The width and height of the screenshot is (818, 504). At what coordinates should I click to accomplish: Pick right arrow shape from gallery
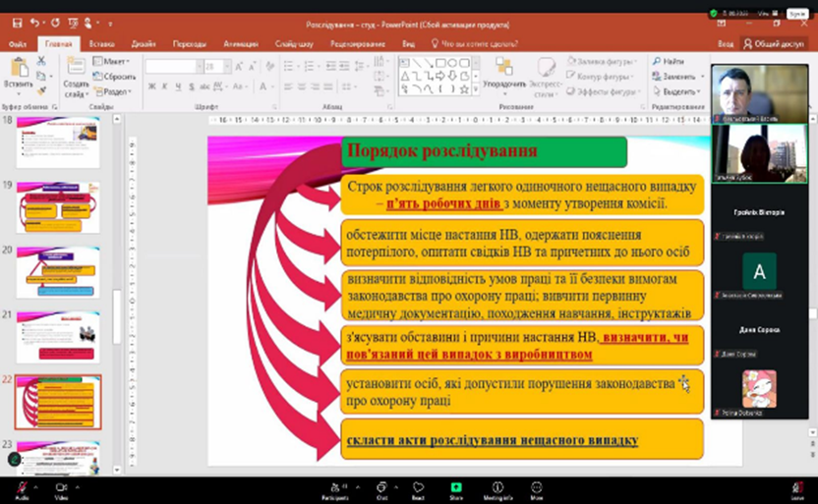pos(440,76)
